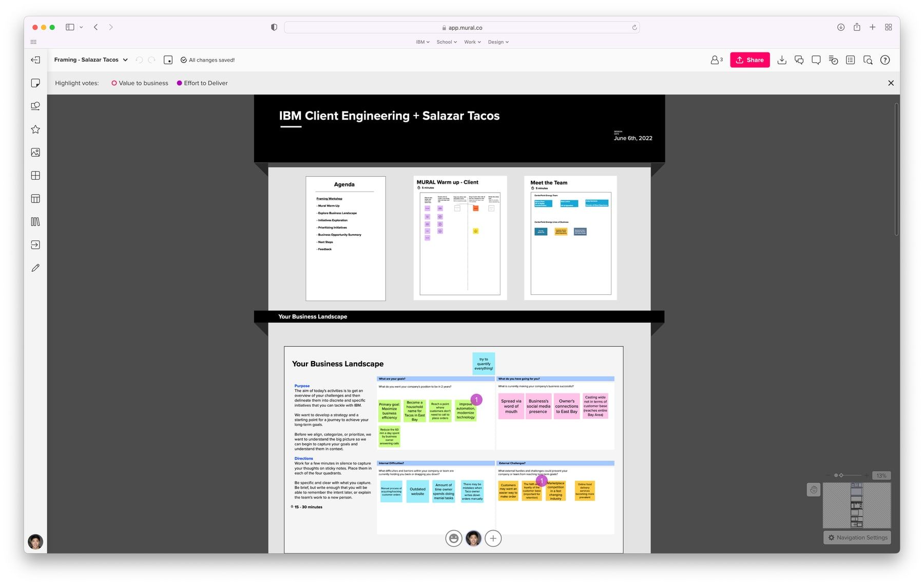Open the Work bookmarks folder menu
The height and width of the screenshot is (585, 924).
pos(472,42)
